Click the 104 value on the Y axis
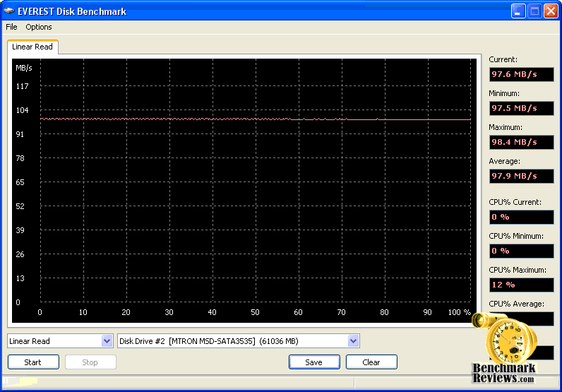The image size is (562, 392). [22, 110]
